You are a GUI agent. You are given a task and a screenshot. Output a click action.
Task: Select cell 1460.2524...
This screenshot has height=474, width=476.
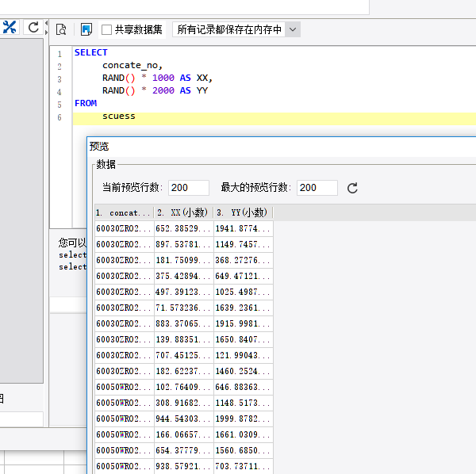click(244, 372)
